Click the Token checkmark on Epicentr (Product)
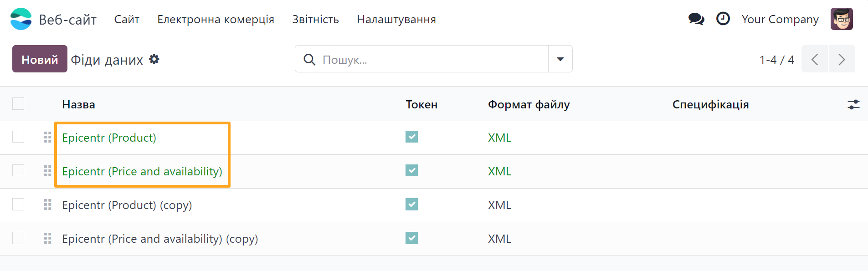This screenshot has height=271, width=868. tap(411, 137)
